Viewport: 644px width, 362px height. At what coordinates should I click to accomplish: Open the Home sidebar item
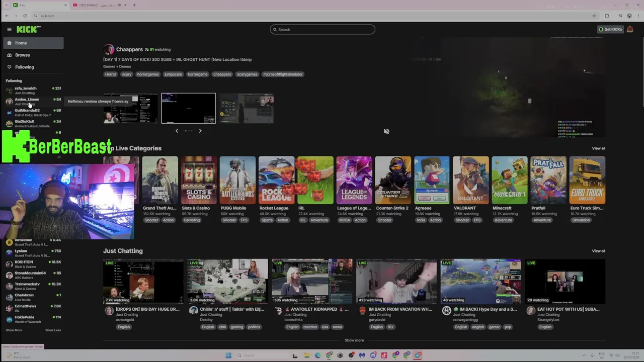click(x=34, y=43)
